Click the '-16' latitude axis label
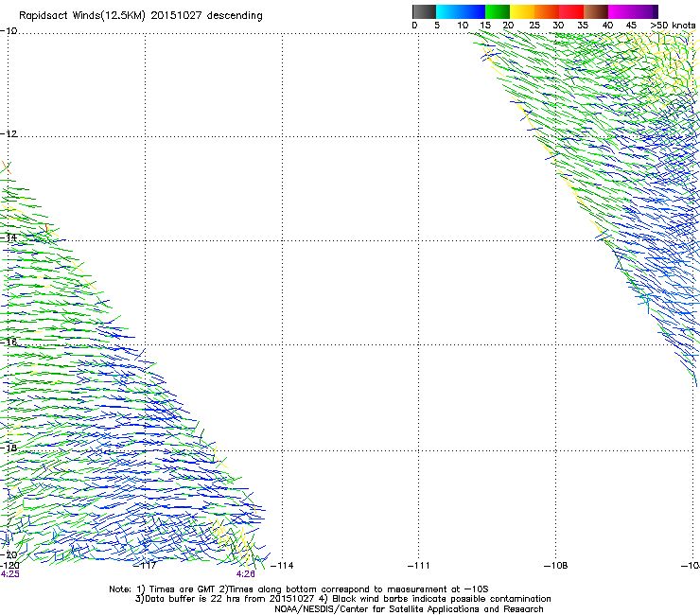This screenshot has width=700, height=615. [9, 343]
